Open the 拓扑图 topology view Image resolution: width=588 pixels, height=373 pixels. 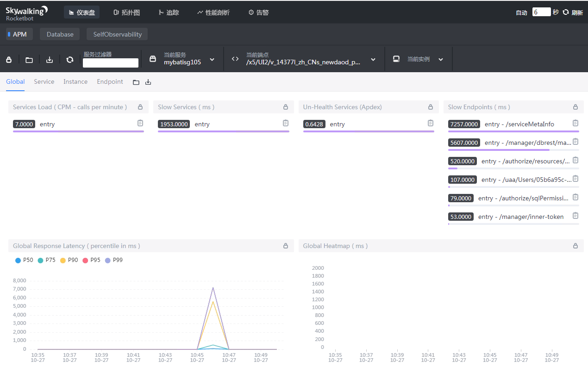coord(126,12)
